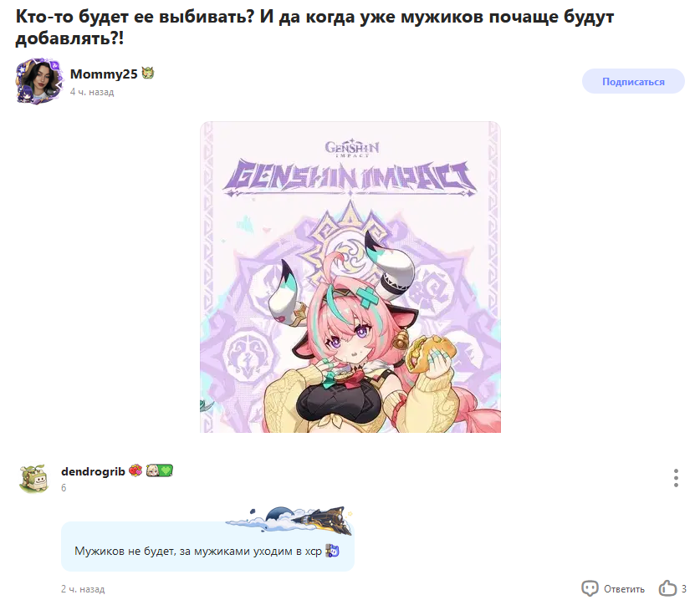Click the post title heading text
The image size is (700, 600).
(314, 28)
